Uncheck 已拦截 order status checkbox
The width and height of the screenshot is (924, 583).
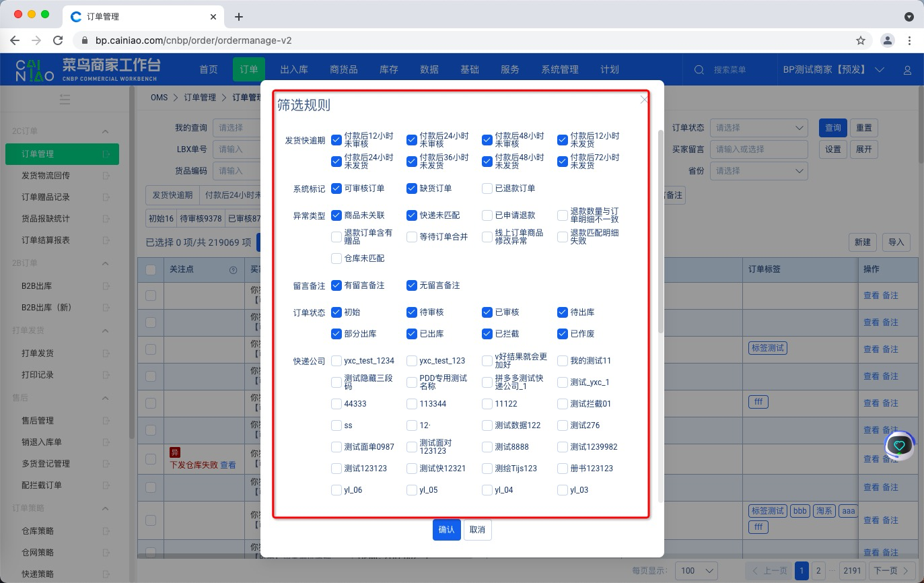tap(487, 334)
